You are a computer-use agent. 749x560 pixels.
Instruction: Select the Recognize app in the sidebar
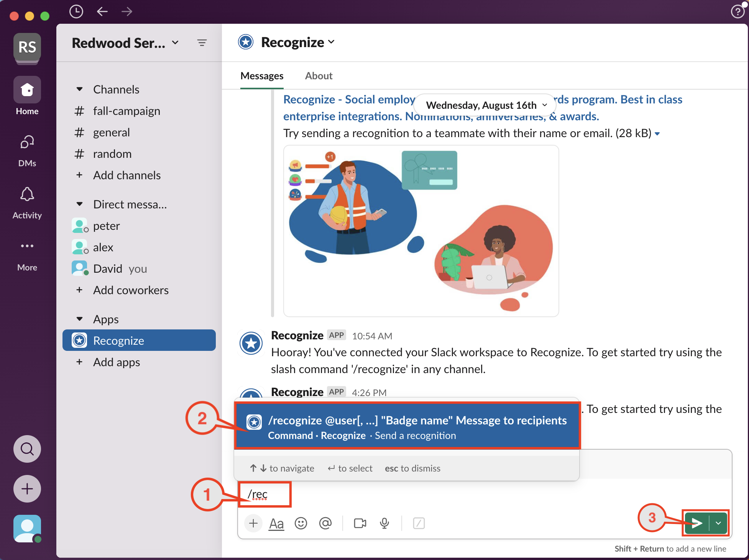[139, 341]
